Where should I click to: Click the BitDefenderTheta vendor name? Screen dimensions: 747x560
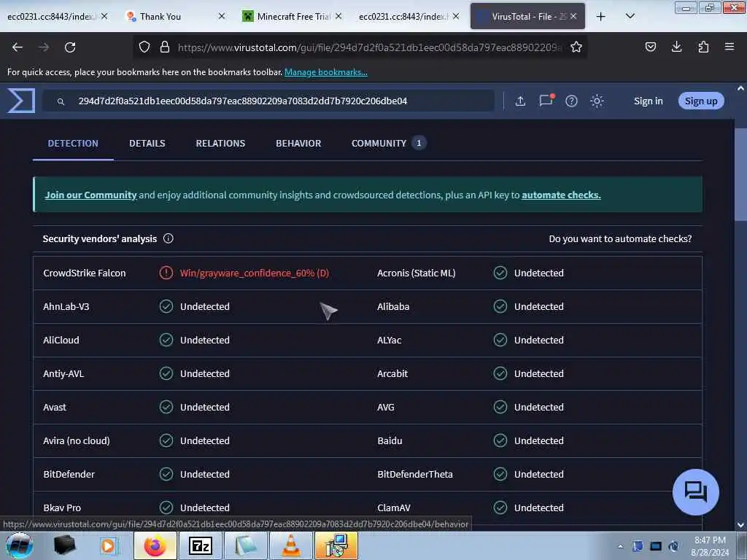pyautogui.click(x=415, y=474)
